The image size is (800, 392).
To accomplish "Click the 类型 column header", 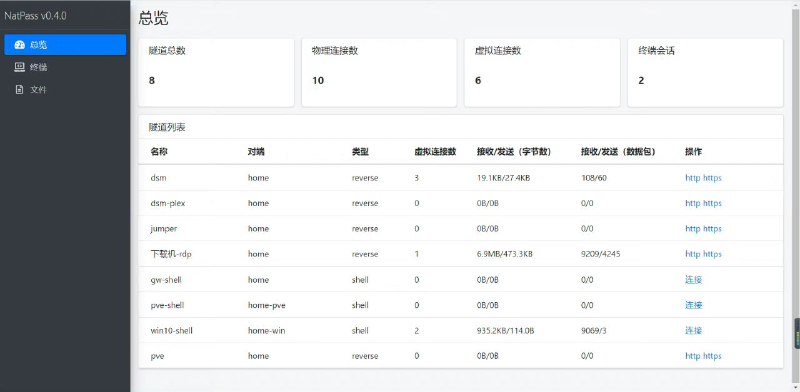I will click(360, 152).
